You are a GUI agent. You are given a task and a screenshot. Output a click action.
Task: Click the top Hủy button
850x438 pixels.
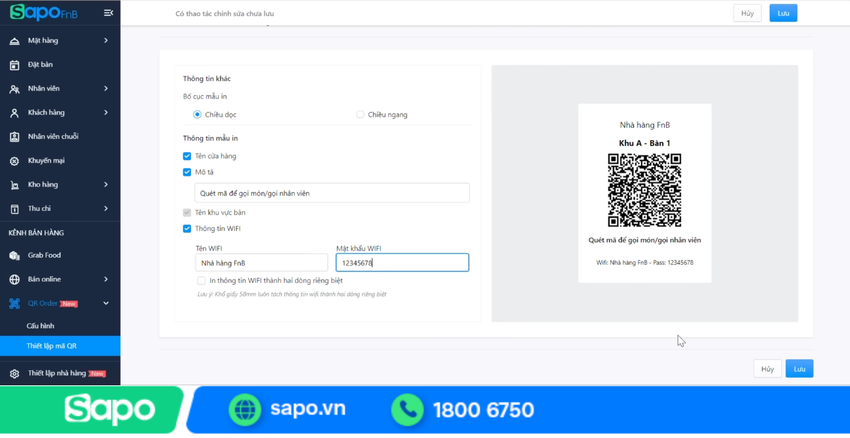748,13
